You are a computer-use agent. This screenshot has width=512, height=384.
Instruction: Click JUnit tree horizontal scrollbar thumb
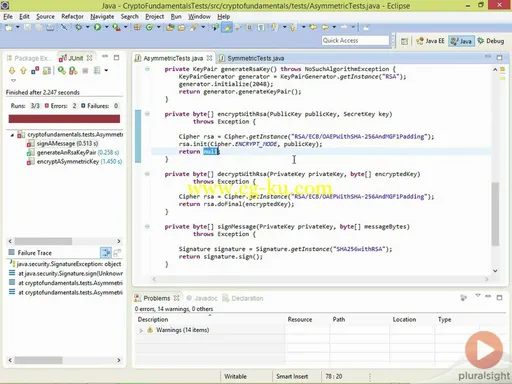tap(43, 241)
